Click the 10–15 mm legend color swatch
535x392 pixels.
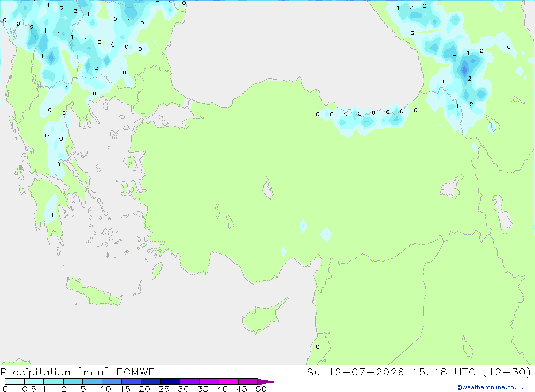coord(112,381)
